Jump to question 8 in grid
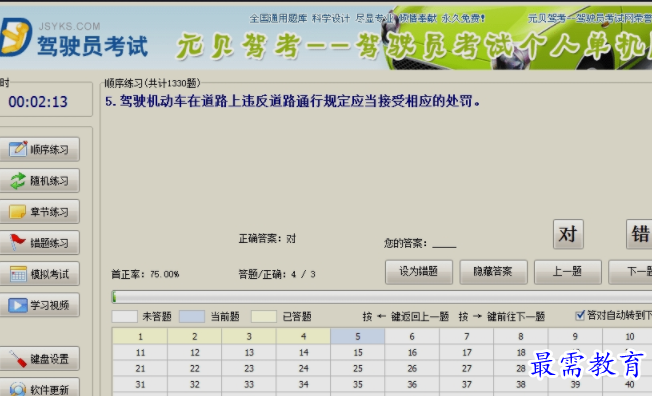 521,337
